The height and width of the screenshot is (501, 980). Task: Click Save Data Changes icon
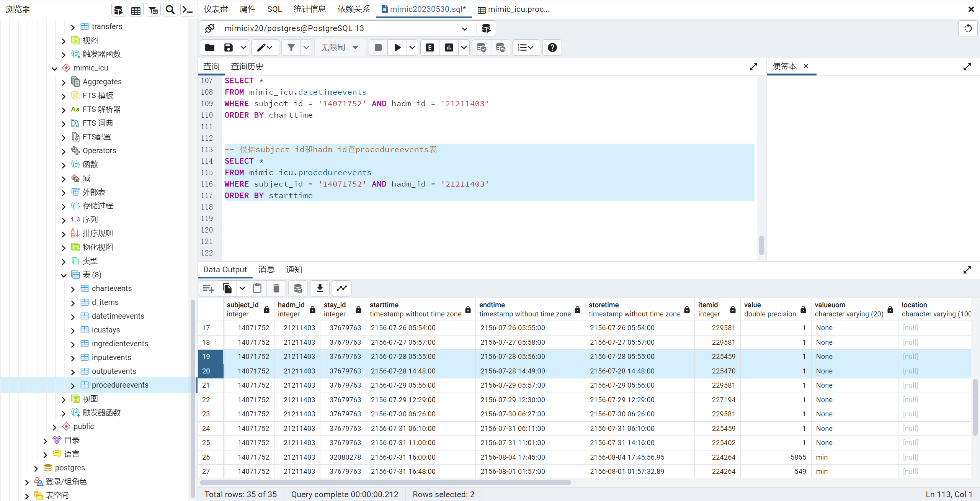click(x=298, y=288)
